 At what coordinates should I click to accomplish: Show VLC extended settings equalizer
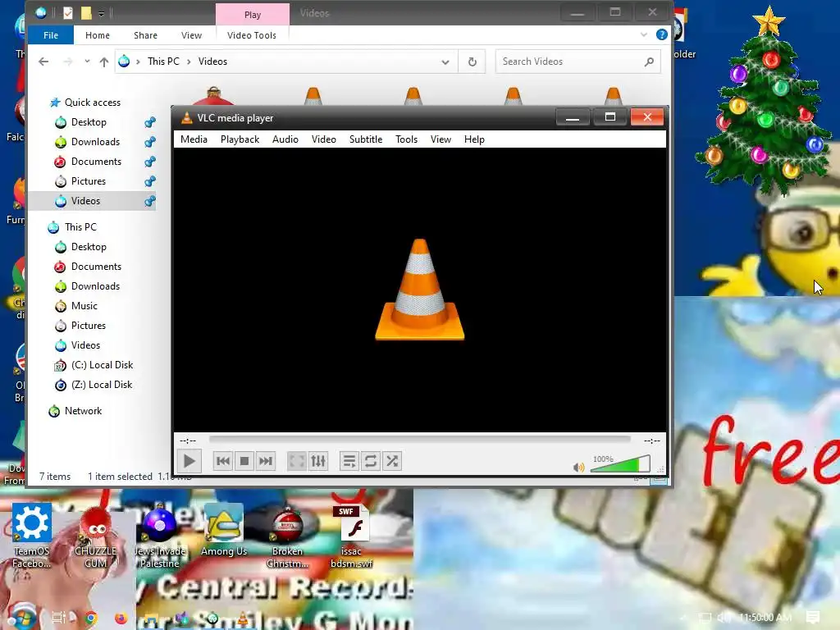pos(318,461)
